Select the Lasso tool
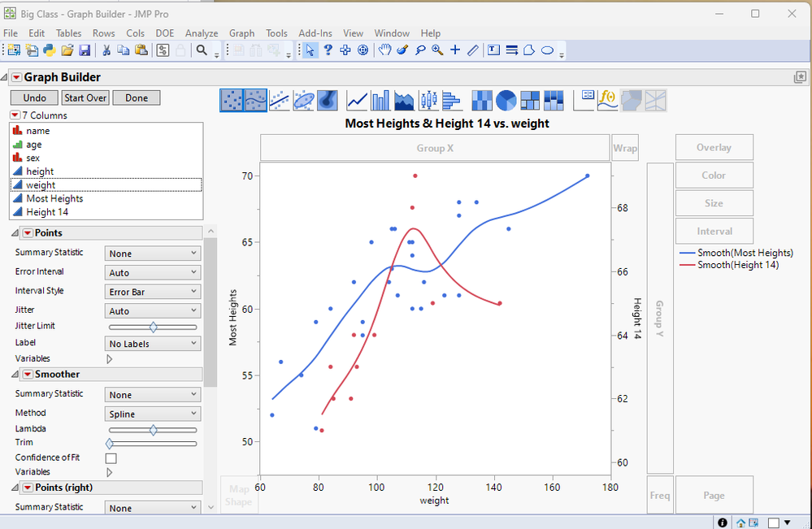The width and height of the screenshot is (812, 529). pos(420,50)
